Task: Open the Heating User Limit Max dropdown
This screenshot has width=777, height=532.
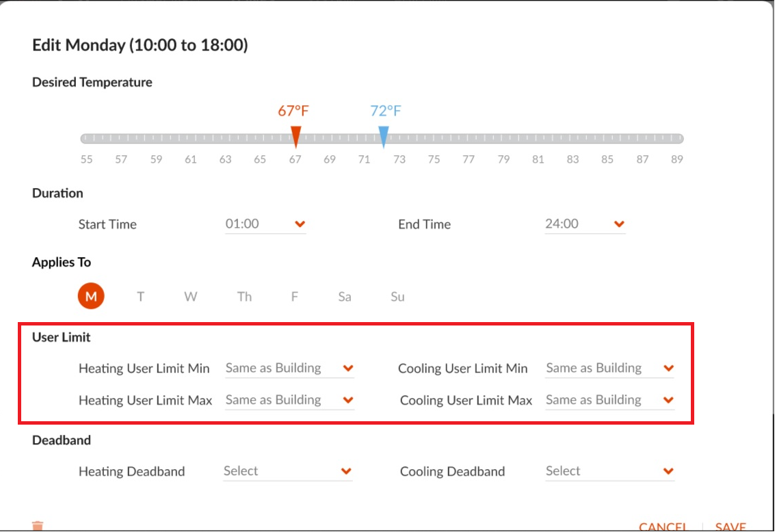Action: pyautogui.click(x=274, y=399)
